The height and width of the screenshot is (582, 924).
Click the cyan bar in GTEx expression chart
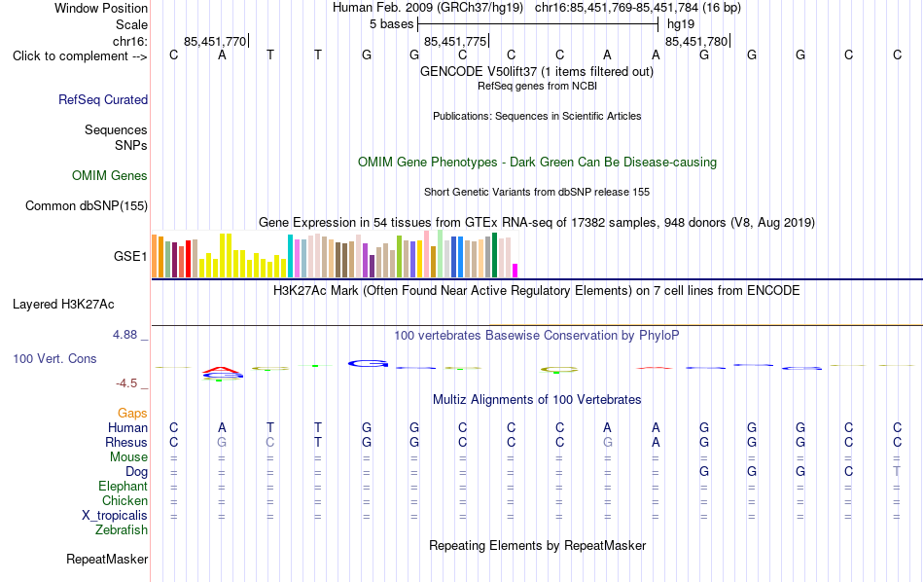tap(290, 256)
